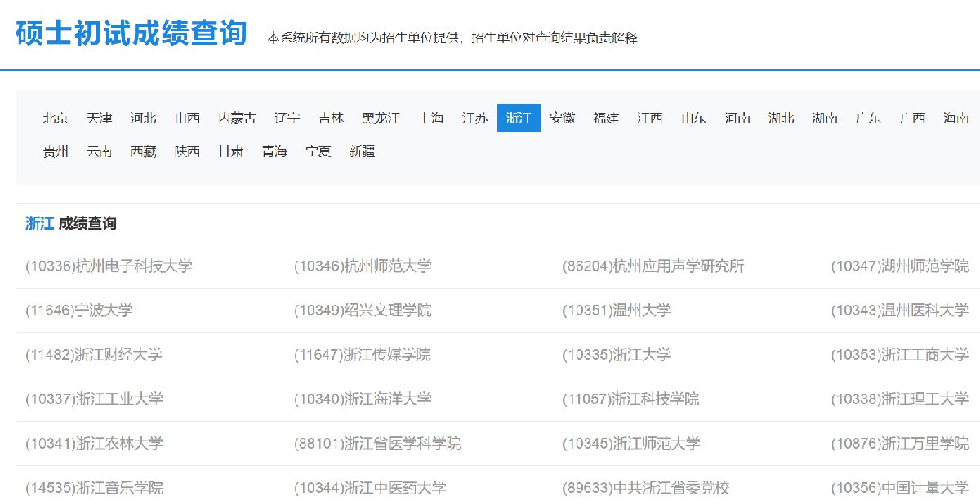Click the (11646)宁波大学 link
Viewport: 980px width, 501px height.
pyautogui.click(x=79, y=311)
